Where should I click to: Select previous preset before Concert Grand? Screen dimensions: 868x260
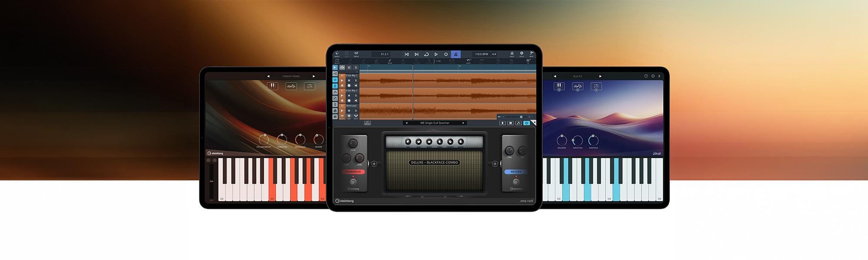tap(268, 76)
